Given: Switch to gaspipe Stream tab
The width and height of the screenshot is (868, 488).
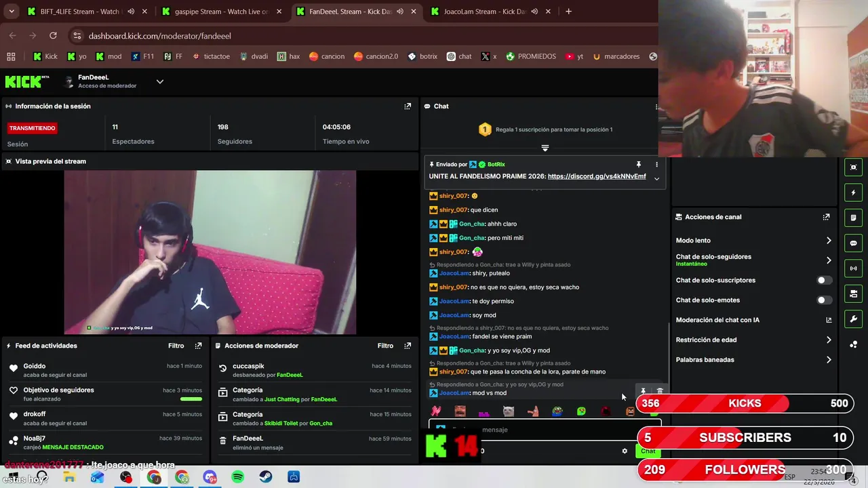Looking at the screenshot, I should click(x=221, y=12).
